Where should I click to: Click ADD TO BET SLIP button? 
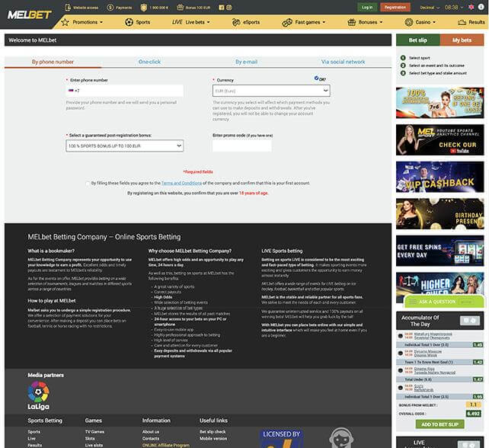pyautogui.click(x=439, y=424)
